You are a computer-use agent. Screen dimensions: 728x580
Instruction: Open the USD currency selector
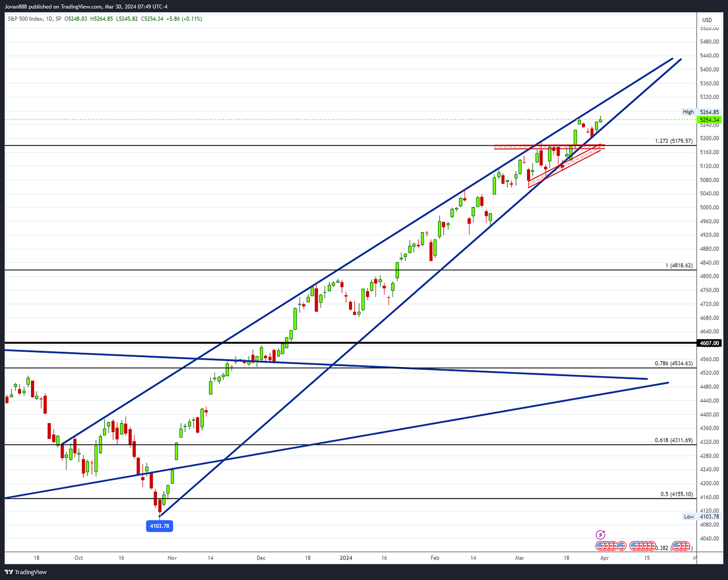(707, 20)
